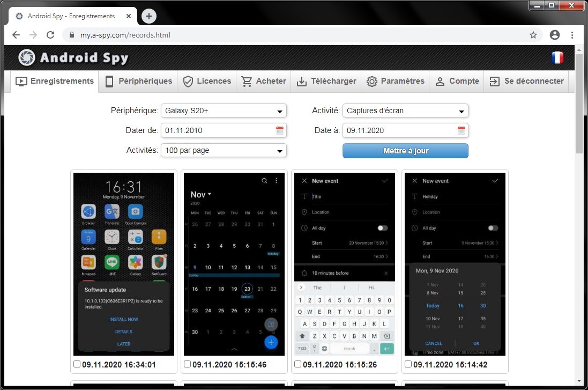
Task: Check the 09.11.2020 15:15:26 screenshot checkbox
Action: point(297,364)
